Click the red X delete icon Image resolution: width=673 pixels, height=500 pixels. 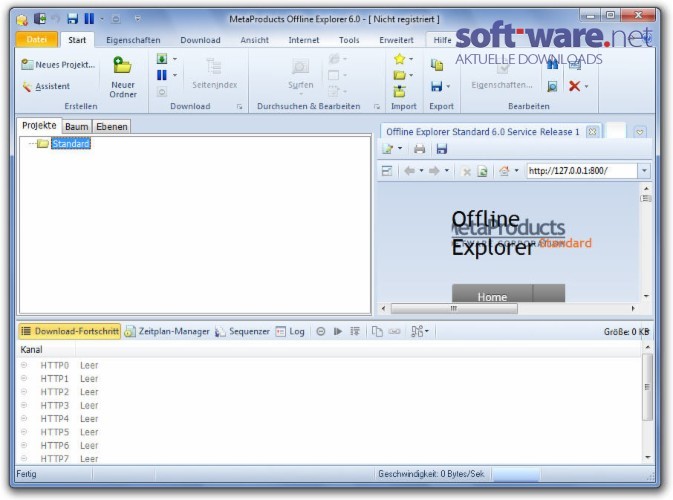coord(574,86)
